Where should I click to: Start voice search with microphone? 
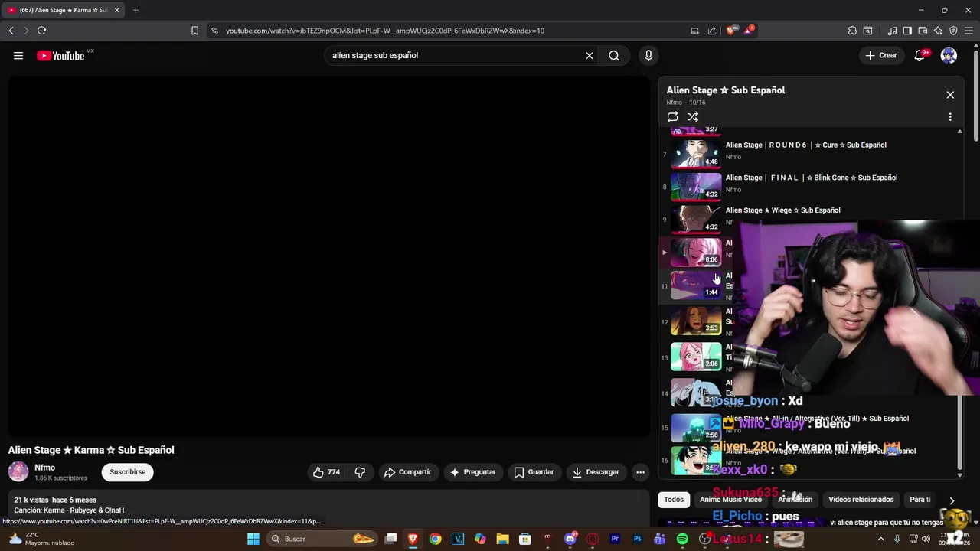point(648,55)
